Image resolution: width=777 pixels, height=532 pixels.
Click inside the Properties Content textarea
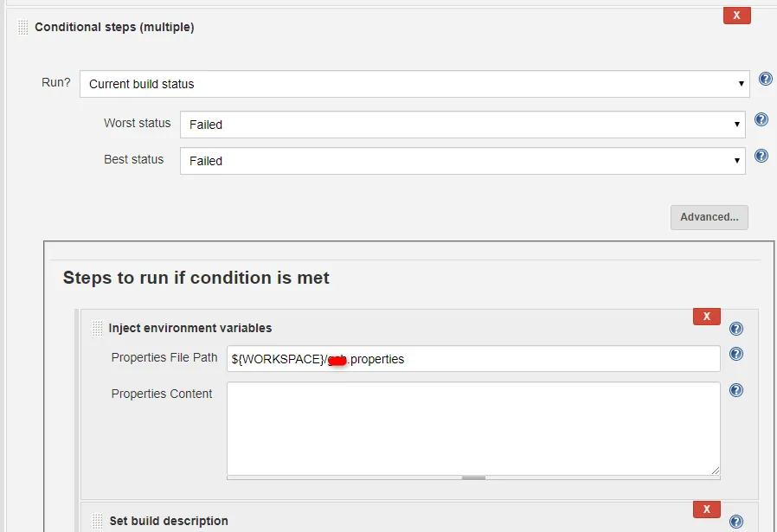tap(473, 428)
